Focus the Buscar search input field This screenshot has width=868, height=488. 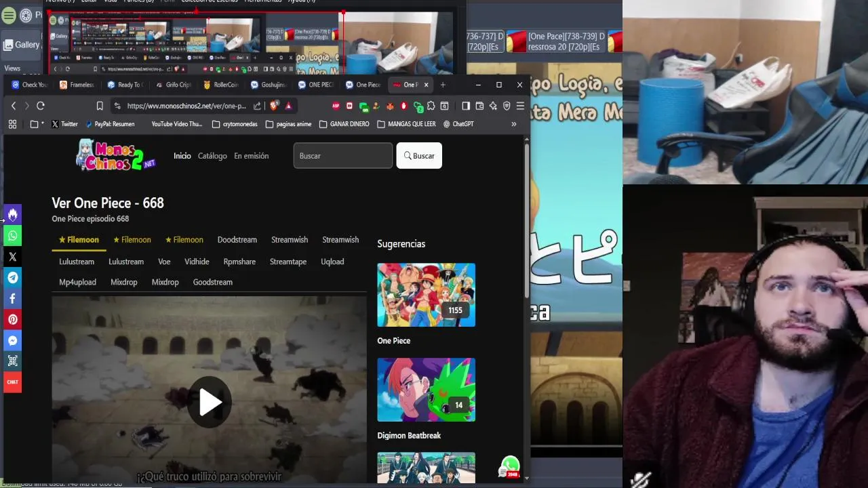click(342, 156)
